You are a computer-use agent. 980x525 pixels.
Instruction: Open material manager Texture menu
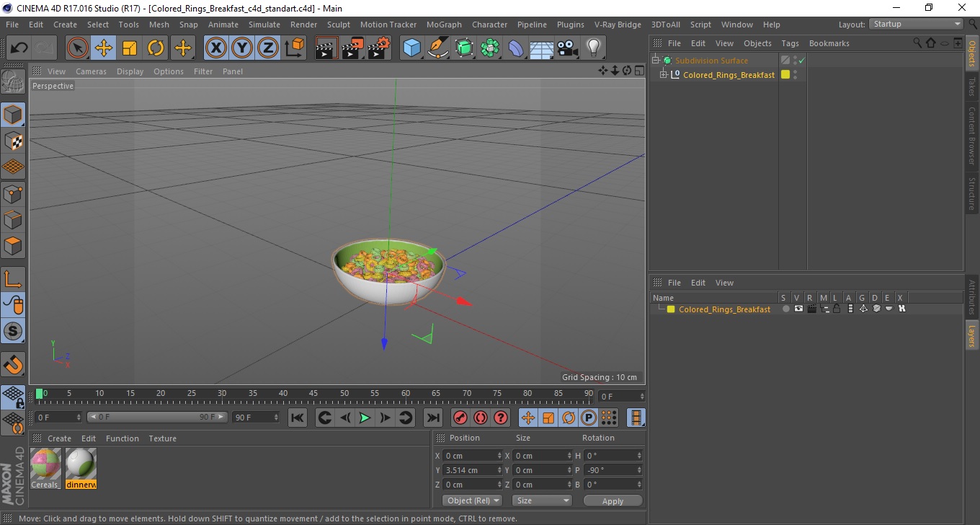pos(163,438)
